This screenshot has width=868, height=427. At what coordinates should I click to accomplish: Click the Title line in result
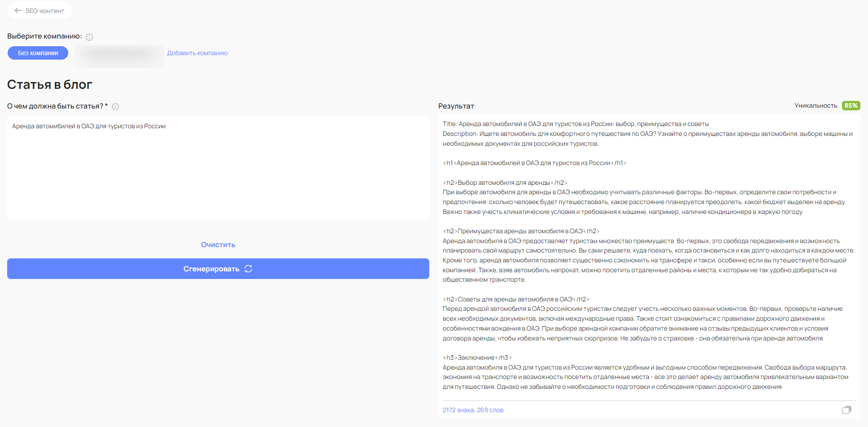(x=576, y=124)
